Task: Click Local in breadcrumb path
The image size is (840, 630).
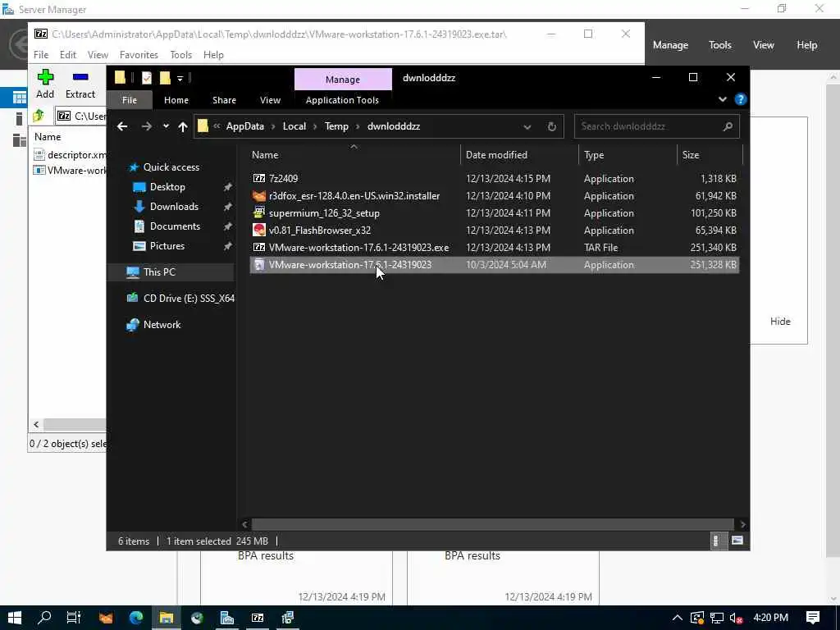Action: click(294, 126)
